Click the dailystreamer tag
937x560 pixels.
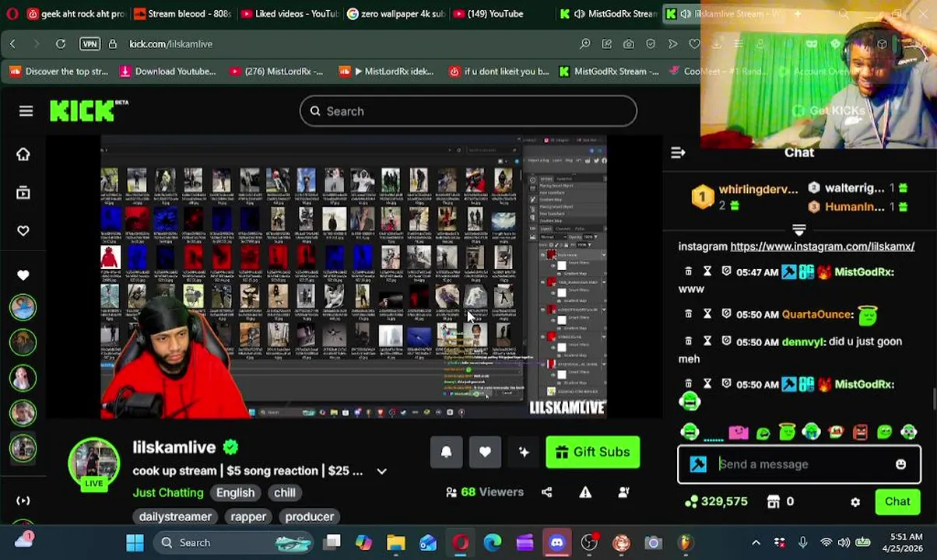pyautogui.click(x=175, y=516)
